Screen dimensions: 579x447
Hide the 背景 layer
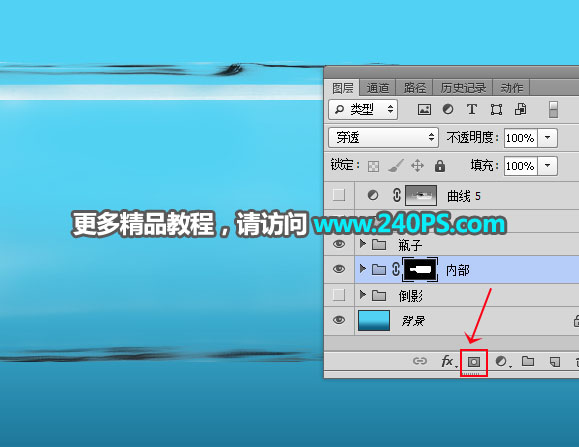coord(339,320)
